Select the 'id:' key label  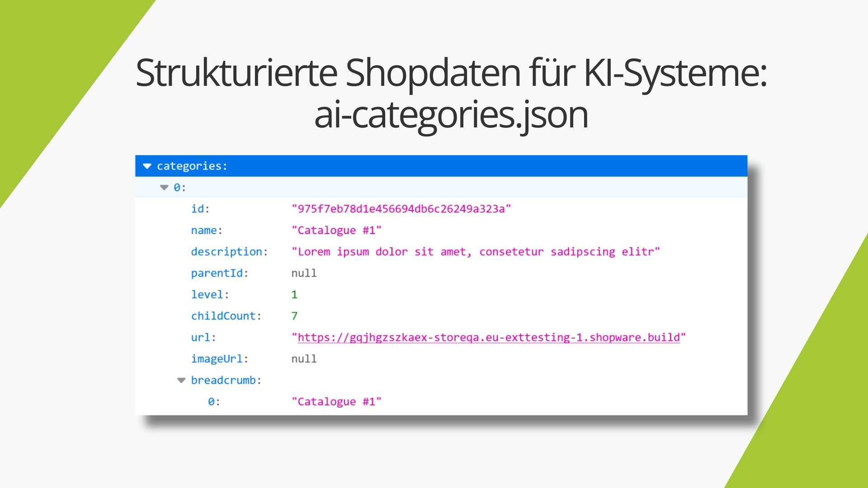tap(200, 209)
